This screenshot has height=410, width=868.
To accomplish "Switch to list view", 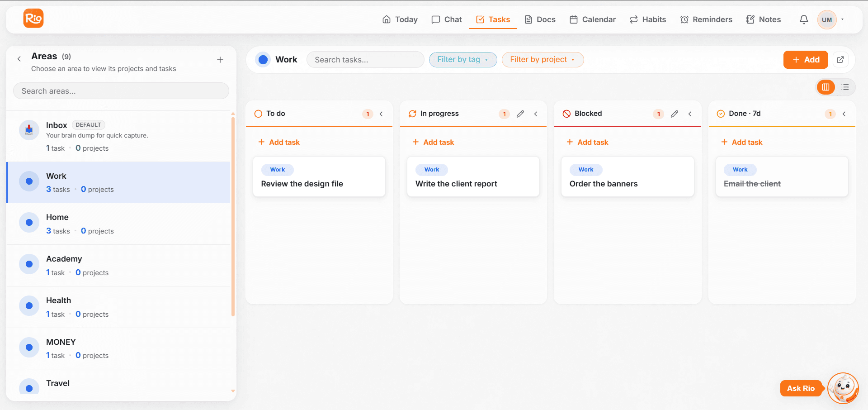I will tap(845, 87).
